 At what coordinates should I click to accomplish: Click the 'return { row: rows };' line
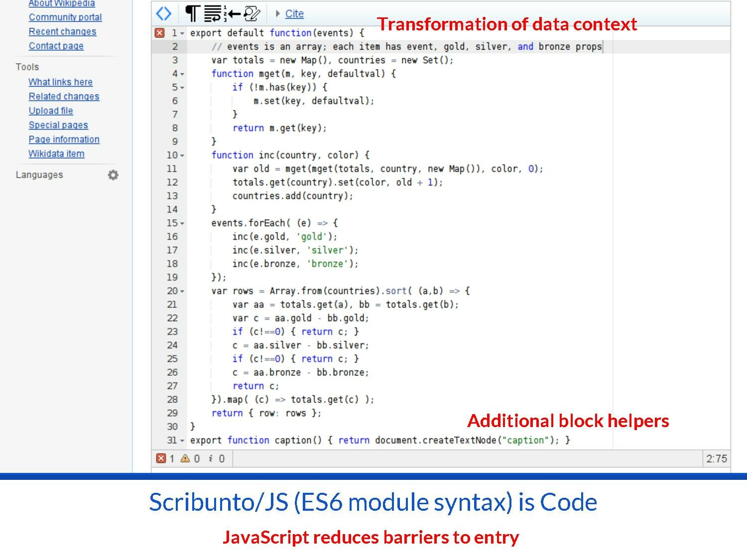pyautogui.click(x=266, y=413)
